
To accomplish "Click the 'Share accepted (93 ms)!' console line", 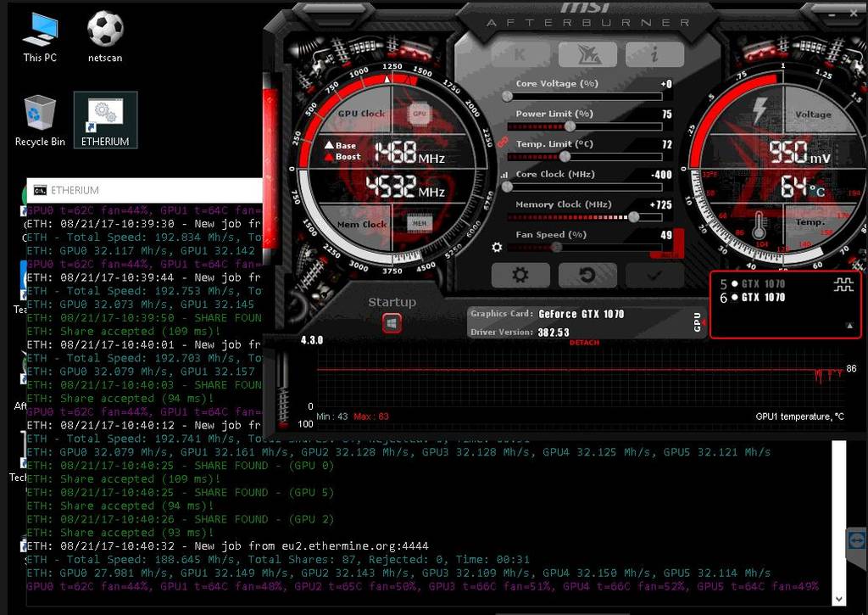I will pos(120,533).
